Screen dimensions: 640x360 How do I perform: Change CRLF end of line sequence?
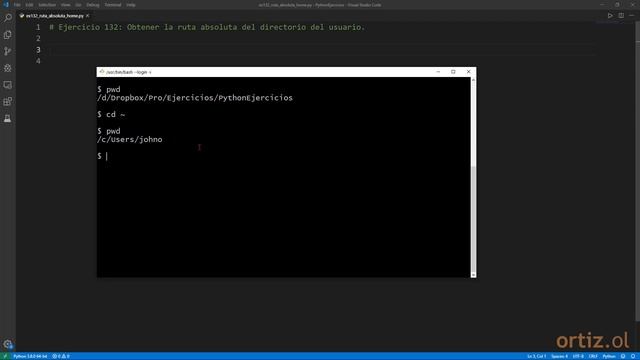(x=593, y=356)
